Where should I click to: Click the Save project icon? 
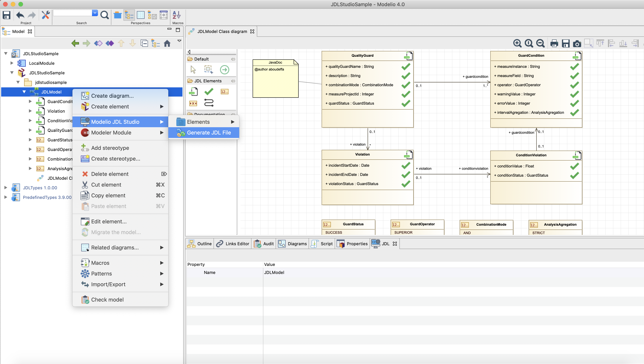tap(7, 15)
